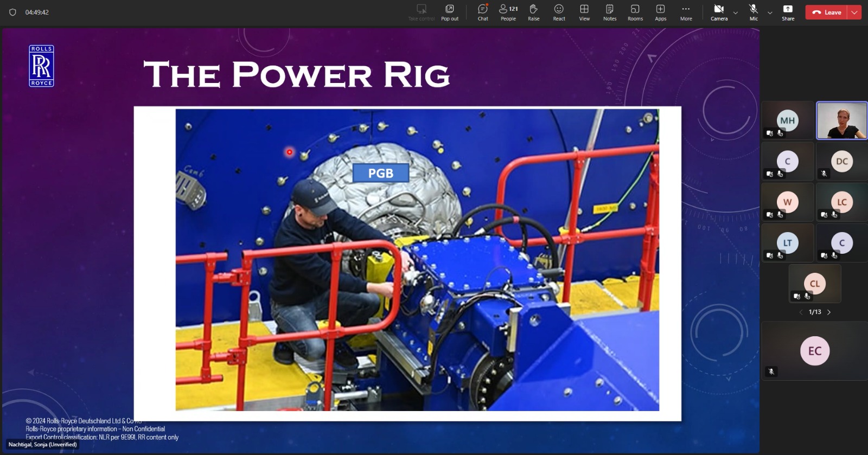
Task: Select the LC participant tile
Action: click(842, 202)
